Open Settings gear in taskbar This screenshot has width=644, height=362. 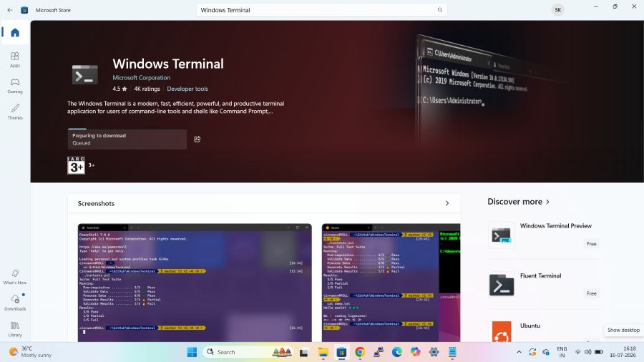tap(434, 352)
